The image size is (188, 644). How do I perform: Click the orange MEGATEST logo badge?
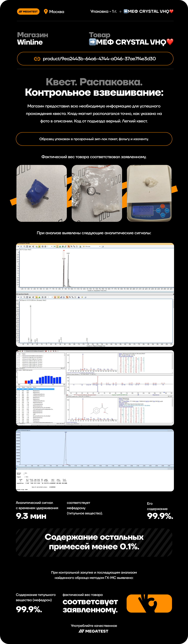tap(28, 11)
